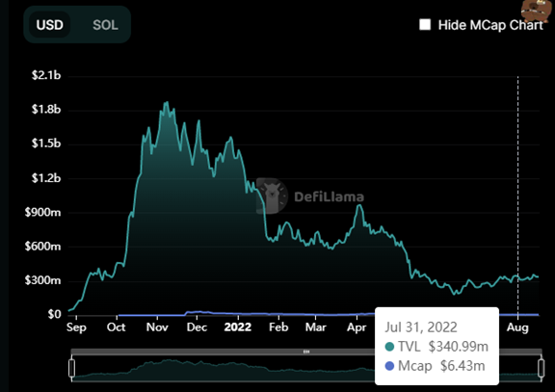Click the Sep label on the time axis
This screenshot has height=392, width=555.
(x=76, y=327)
